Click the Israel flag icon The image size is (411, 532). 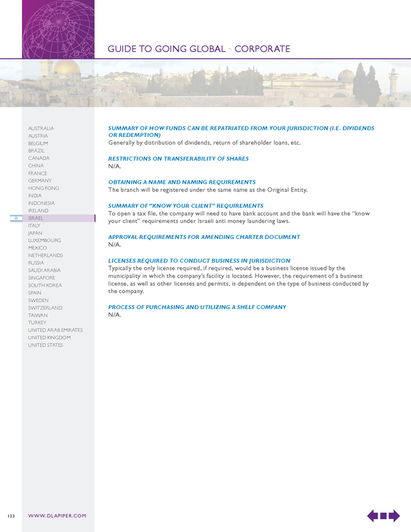[16, 218]
